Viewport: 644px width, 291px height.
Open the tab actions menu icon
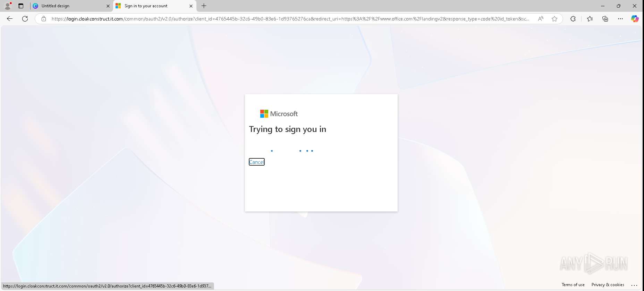click(21, 6)
